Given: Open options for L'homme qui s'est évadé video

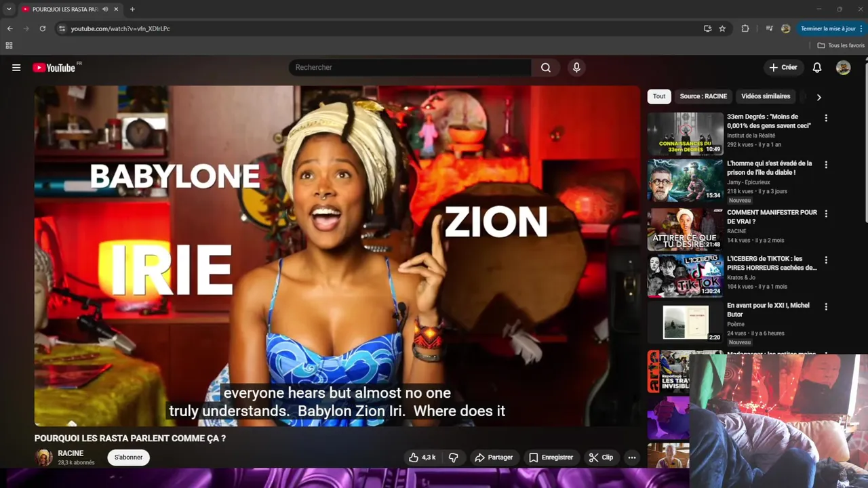Looking at the screenshot, I should (x=826, y=165).
